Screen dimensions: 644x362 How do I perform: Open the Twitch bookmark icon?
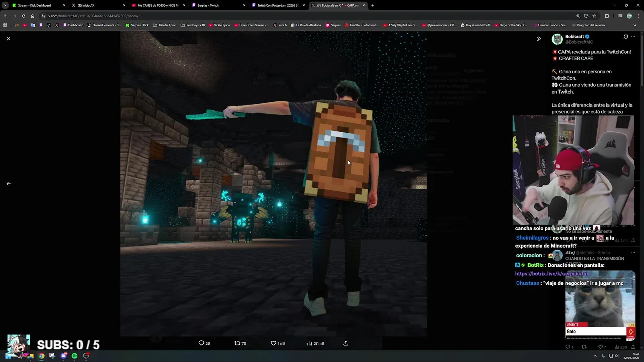(40, 25)
